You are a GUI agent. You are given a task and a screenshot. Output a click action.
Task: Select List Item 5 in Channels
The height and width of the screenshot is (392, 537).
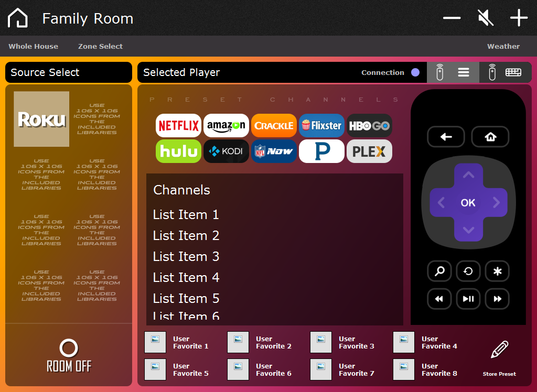[275, 298]
